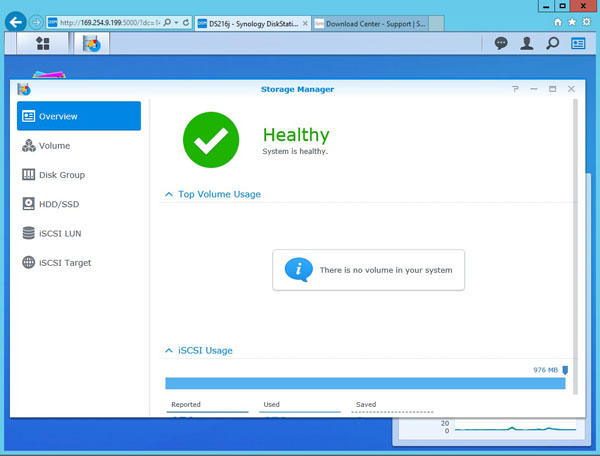600x456 pixels.
Task: Click the iSCSI usage blue bar
Action: click(365, 383)
